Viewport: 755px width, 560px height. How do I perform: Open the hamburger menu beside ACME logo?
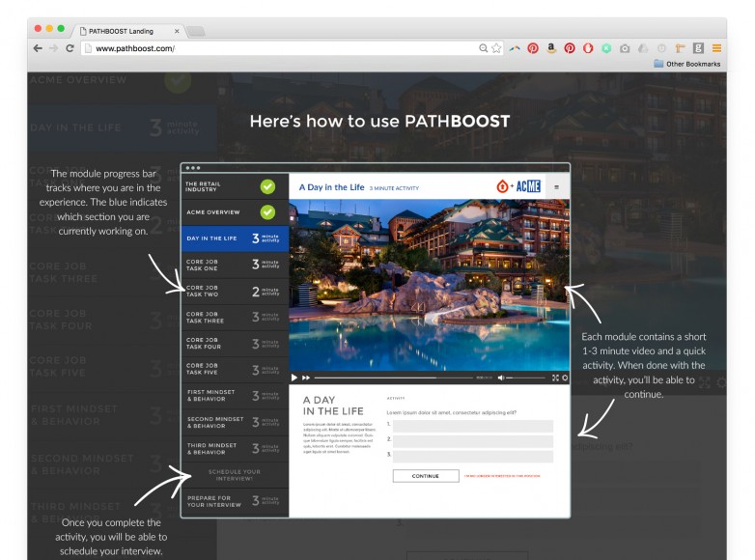tap(555, 187)
